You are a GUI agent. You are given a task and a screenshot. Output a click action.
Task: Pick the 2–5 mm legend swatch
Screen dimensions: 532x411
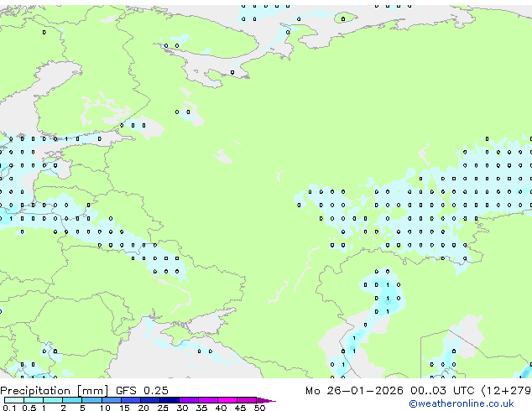click(x=72, y=400)
